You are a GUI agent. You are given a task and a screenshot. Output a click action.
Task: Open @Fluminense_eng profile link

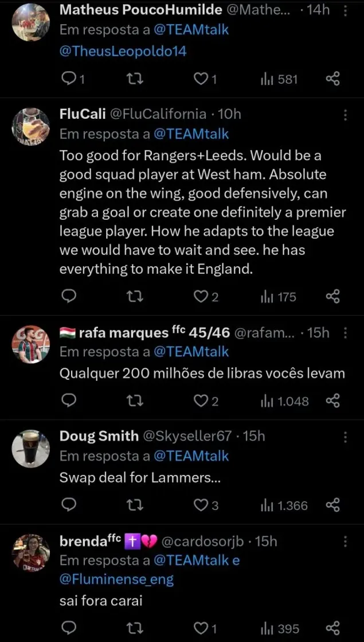[116, 580]
